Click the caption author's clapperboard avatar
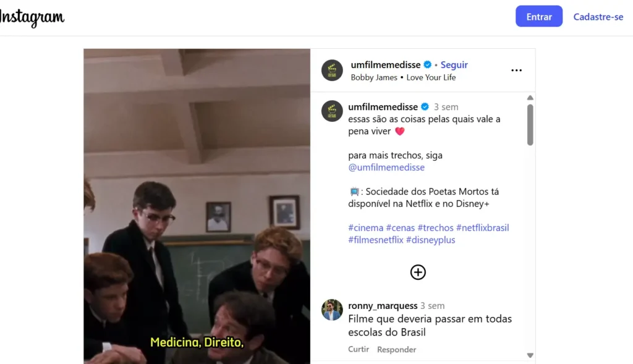This screenshot has height=364, width=633. click(332, 111)
